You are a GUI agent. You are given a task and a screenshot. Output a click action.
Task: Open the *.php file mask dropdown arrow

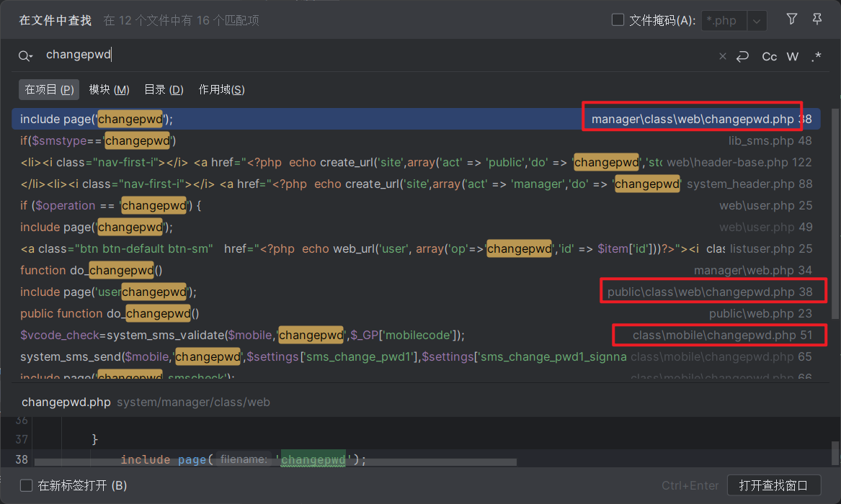click(x=756, y=21)
